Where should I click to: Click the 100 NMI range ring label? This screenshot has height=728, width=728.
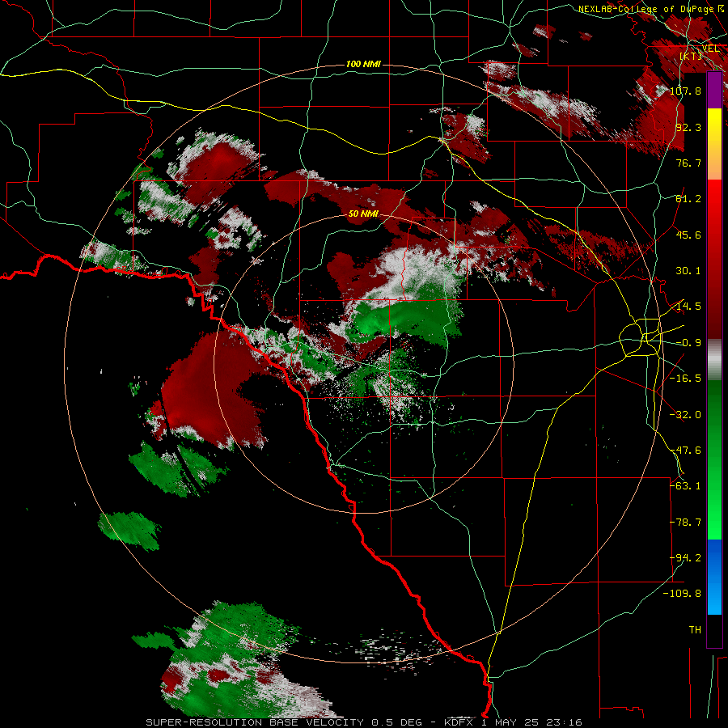point(363,64)
